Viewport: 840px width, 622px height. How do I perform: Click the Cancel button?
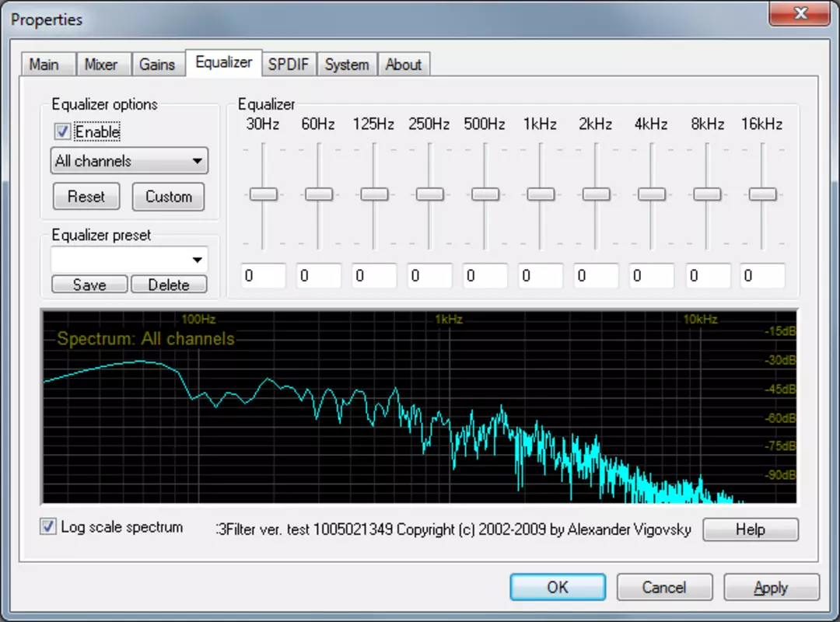664,587
